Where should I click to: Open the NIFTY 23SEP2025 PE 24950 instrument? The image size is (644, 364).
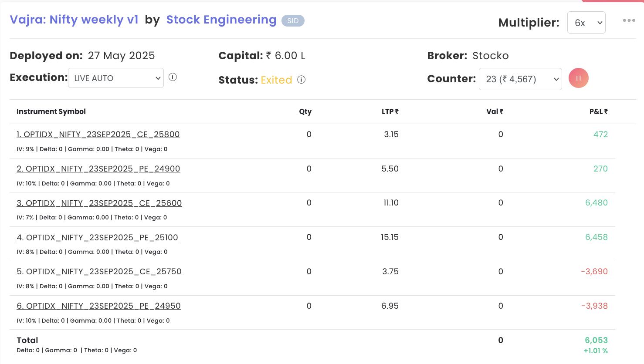99,306
